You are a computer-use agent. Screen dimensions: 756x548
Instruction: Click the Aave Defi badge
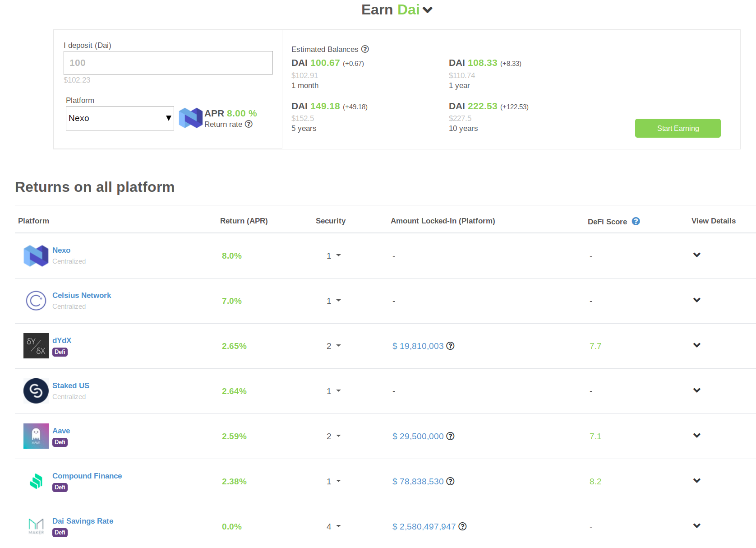pyautogui.click(x=60, y=442)
